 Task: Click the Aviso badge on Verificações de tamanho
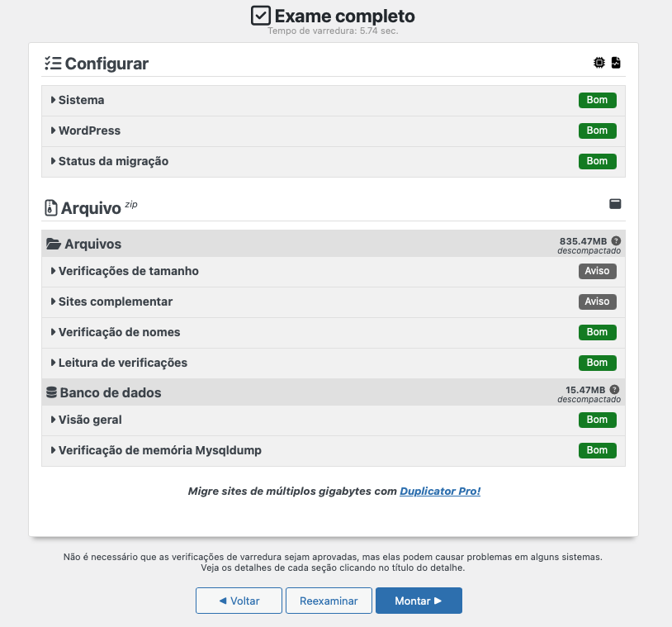click(x=597, y=271)
